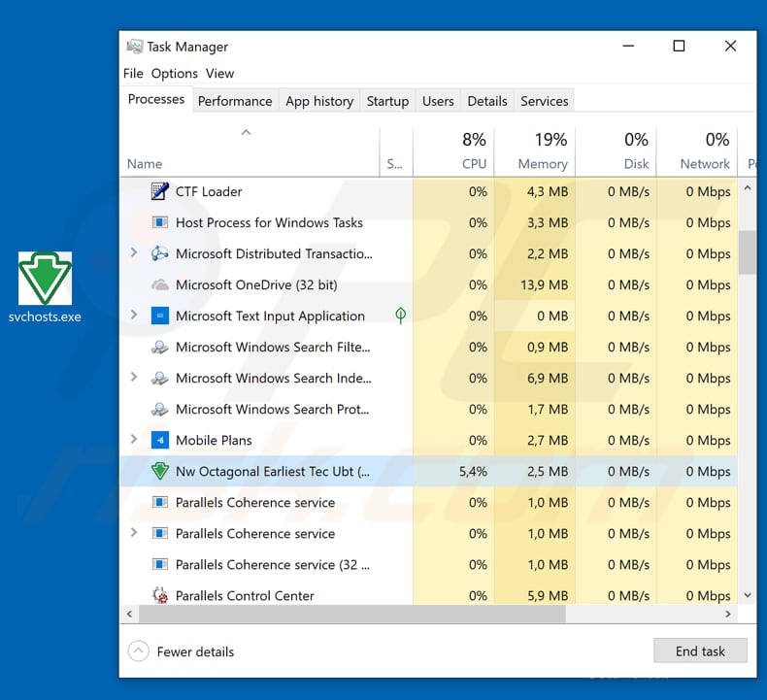Expand the Mobile Plans process group
This screenshot has width=767, height=700.
coord(134,439)
